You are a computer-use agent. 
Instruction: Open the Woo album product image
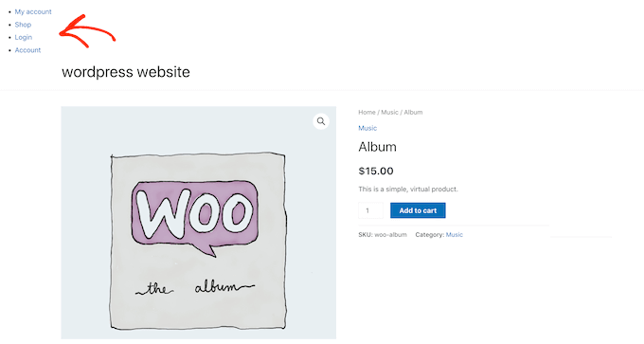point(198,223)
